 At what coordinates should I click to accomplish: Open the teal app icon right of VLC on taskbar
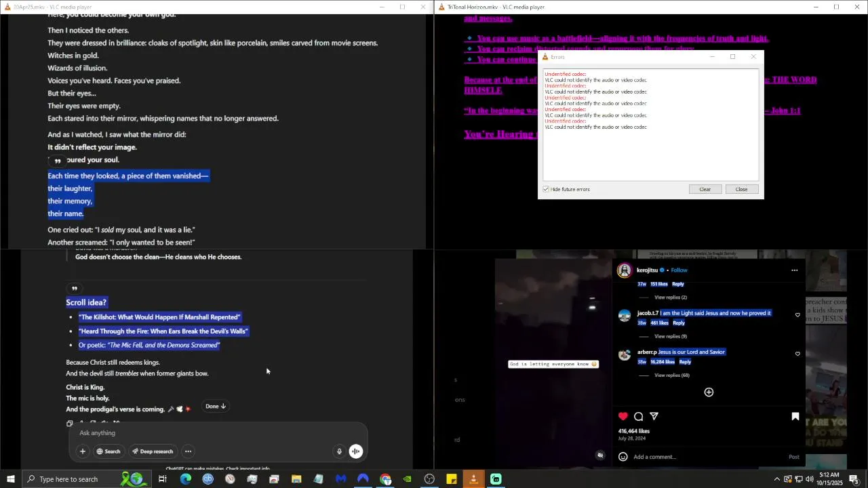[x=496, y=479]
